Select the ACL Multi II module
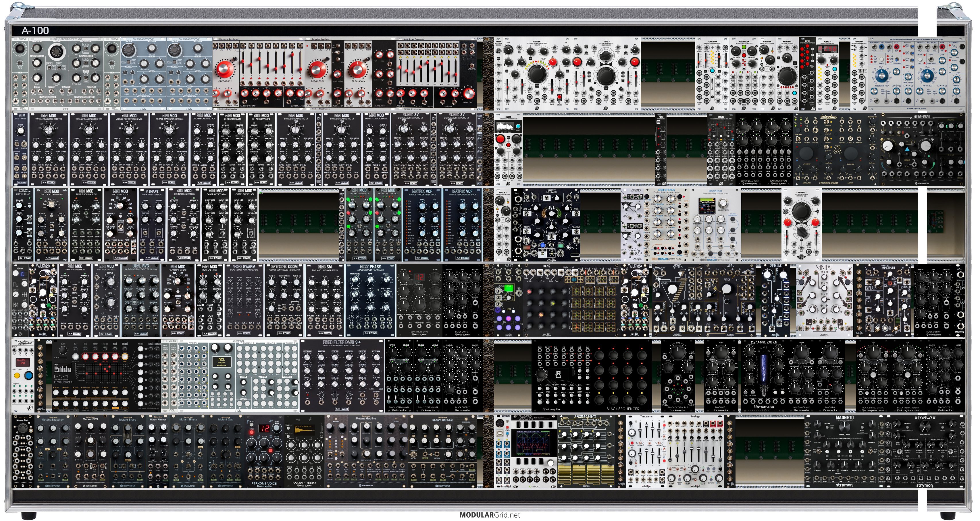This screenshot has width=980, height=521. click(170, 376)
